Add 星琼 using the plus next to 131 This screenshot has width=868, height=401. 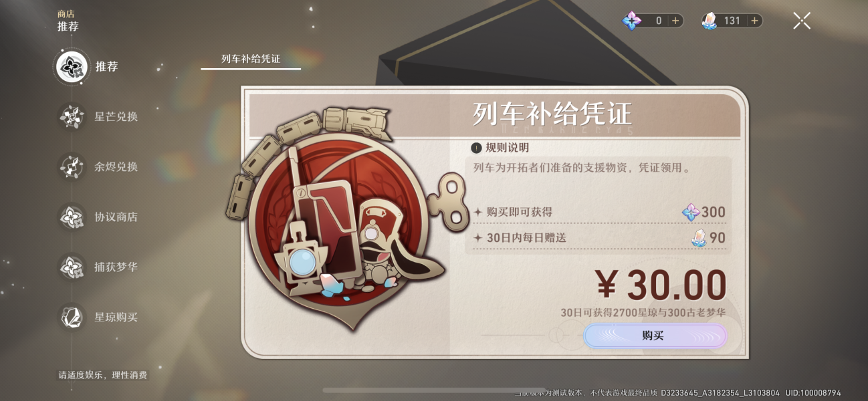click(x=754, y=21)
